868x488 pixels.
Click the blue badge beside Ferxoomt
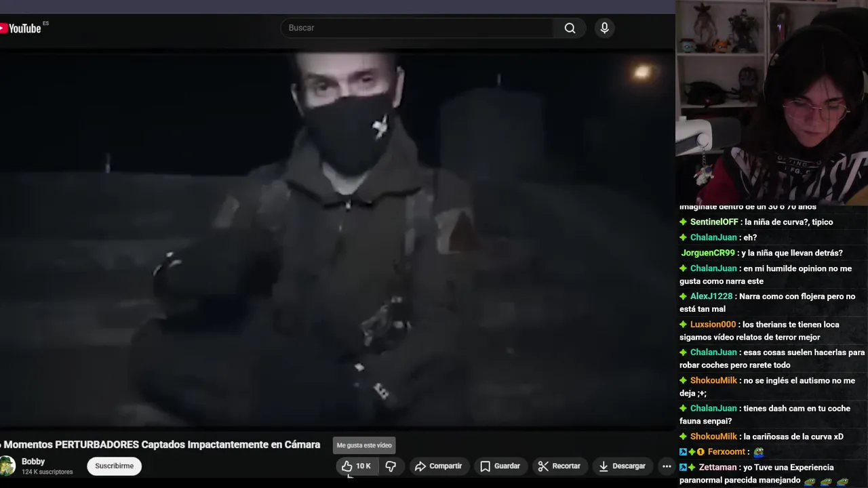[683, 452]
